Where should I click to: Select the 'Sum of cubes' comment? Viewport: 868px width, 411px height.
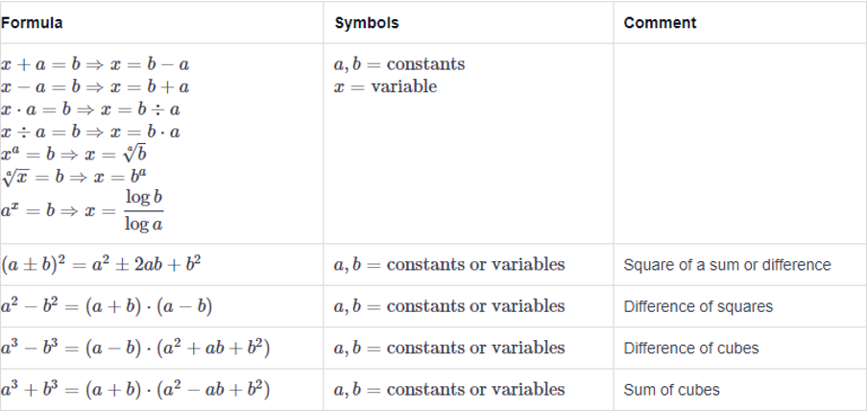(671, 390)
